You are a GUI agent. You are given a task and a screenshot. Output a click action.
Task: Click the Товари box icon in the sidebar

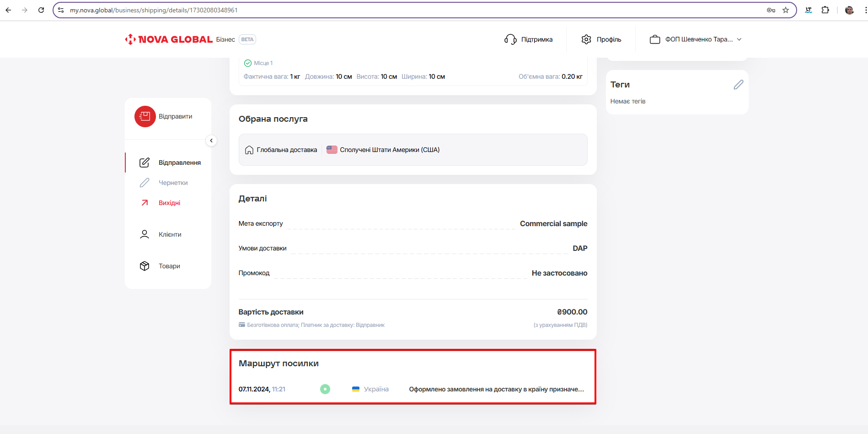tap(145, 266)
